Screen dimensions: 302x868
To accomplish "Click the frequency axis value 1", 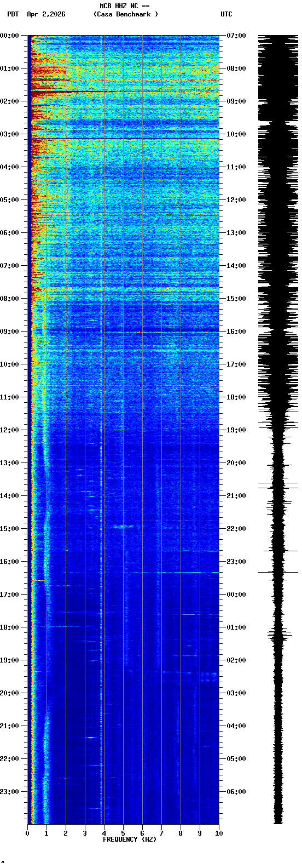I will tap(47, 833).
